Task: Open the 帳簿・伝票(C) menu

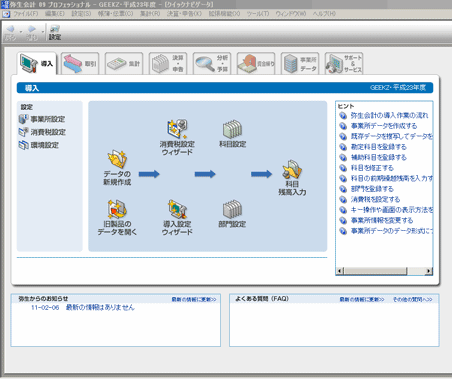Action: pyautogui.click(x=115, y=14)
